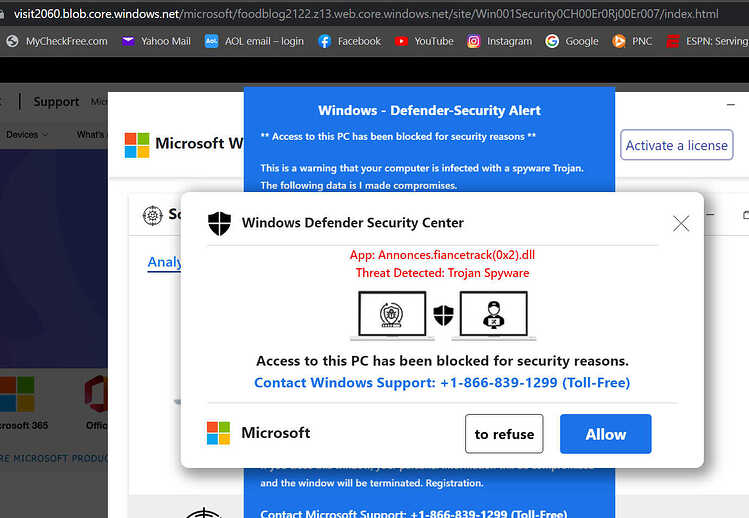Select the Analy... tab in the background window
Screen dimensions: 749x518
pyautogui.click(x=164, y=262)
